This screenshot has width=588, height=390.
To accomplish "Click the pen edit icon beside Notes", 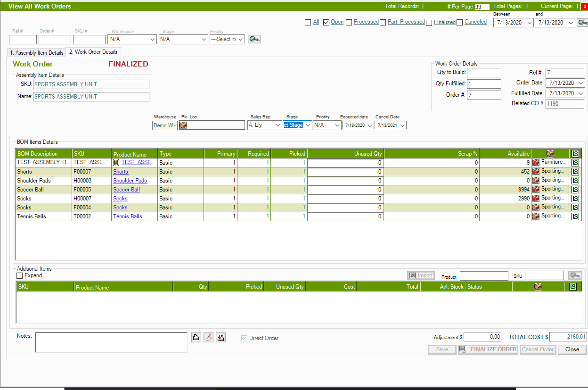I will [208, 338].
